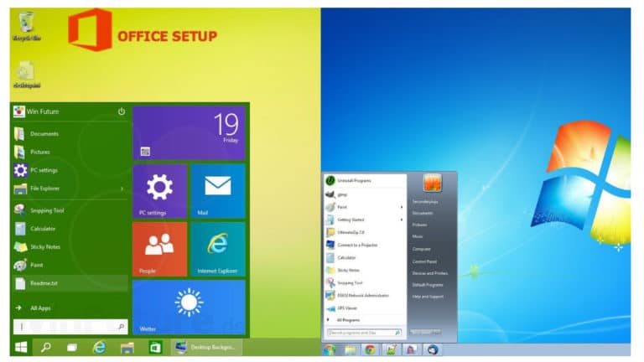Select Snipping Tool in green Start menu
Image resolution: width=644 pixels, height=362 pixels.
point(47,210)
